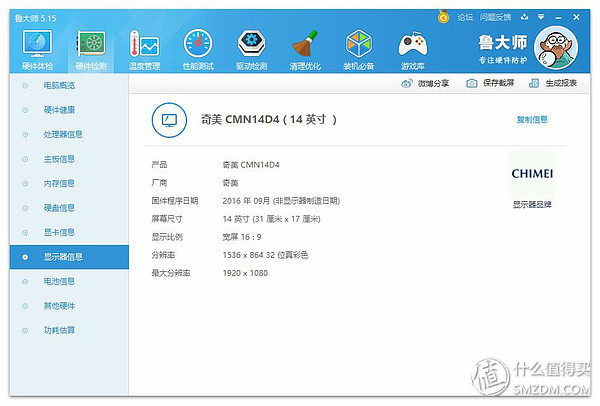Open the 论坛 forum link

tap(465, 17)
